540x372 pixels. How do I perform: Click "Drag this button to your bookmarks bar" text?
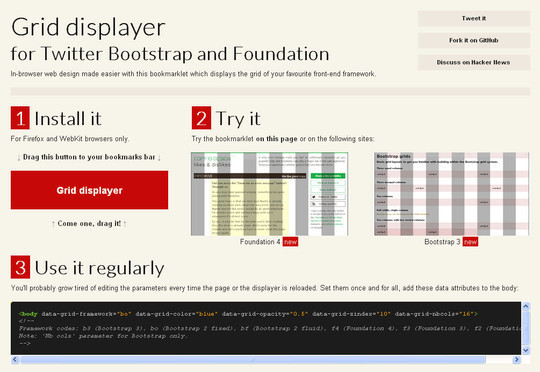pyautogui.click(x=89, y=157)
